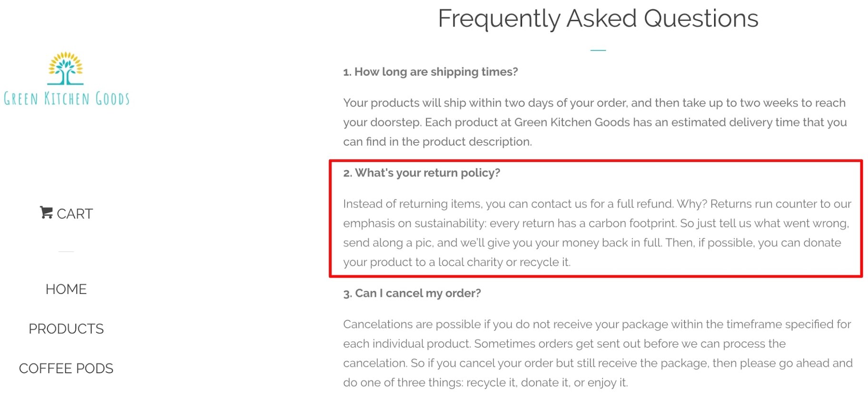Select the "Can I cancel my order?" question

(x=412, y=293)
